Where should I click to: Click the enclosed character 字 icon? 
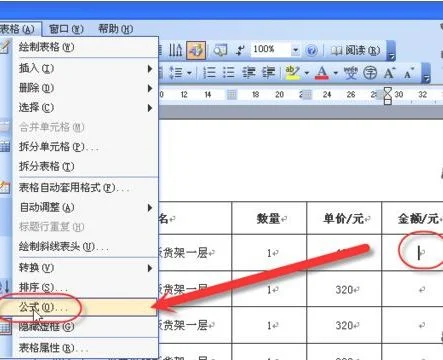(x=370, y=72)
